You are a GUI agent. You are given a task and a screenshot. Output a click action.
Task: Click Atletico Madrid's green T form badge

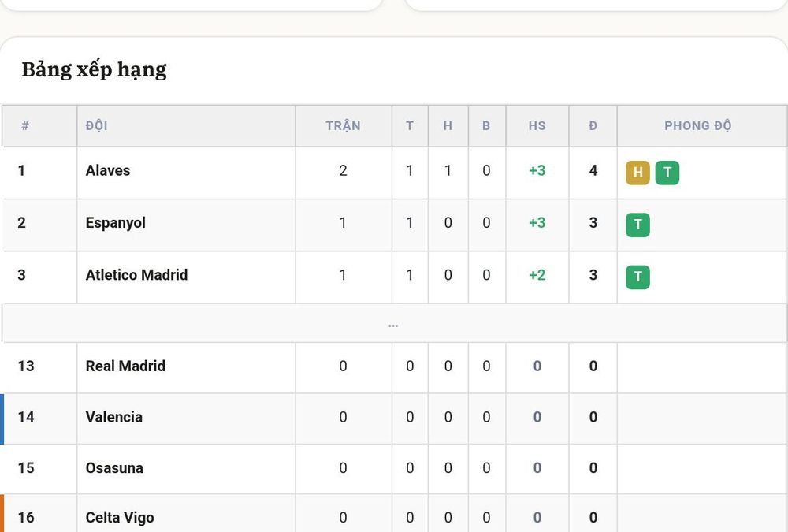click(637, 277)
